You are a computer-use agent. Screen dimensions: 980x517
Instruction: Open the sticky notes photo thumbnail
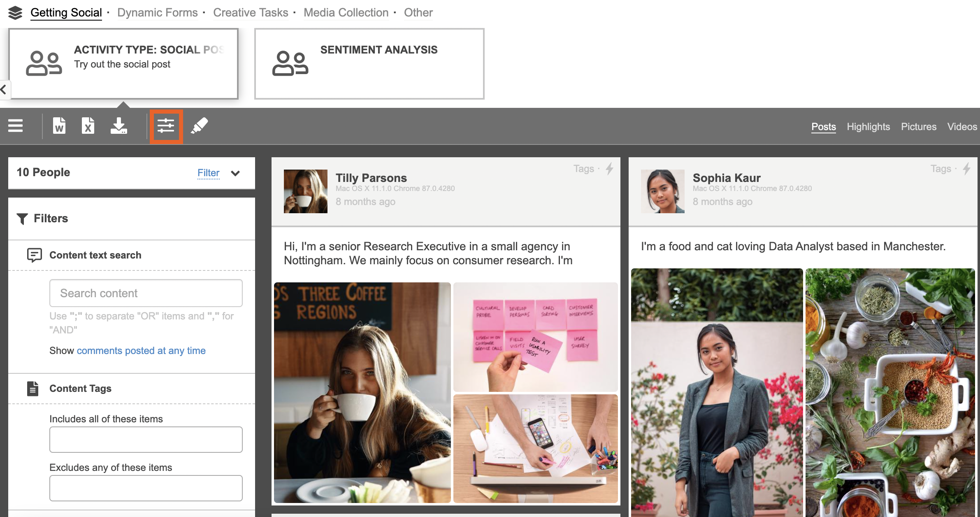tap(535, 337)
